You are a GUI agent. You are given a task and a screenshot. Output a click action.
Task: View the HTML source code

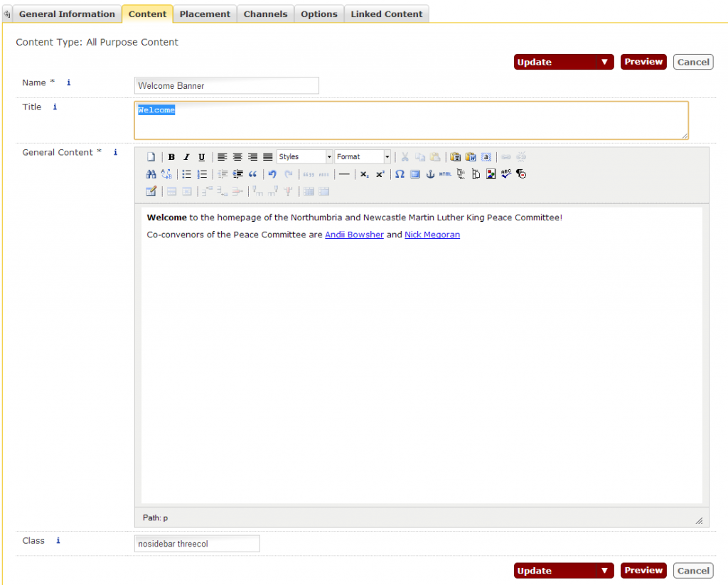tap(444, 174)
